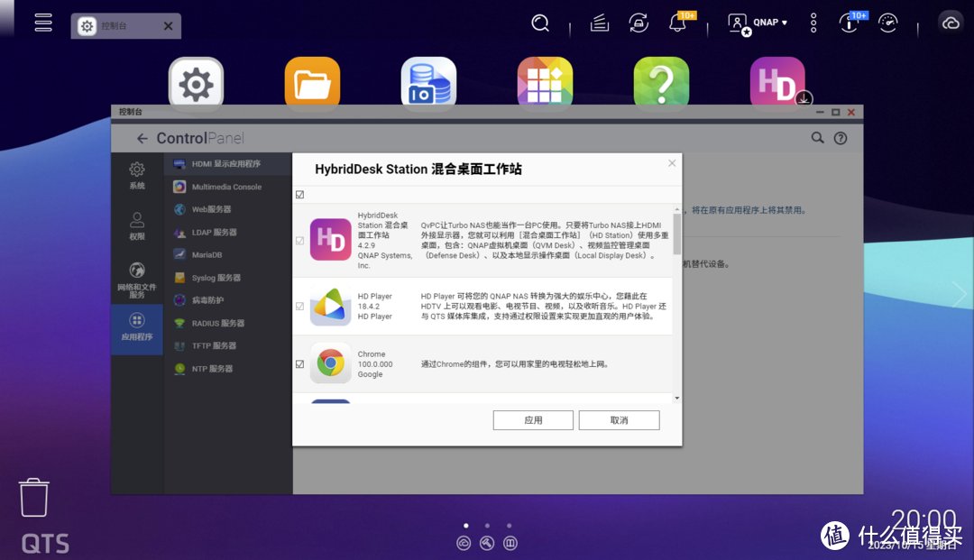Open NTP 服务器 menu item

(227, 368)
